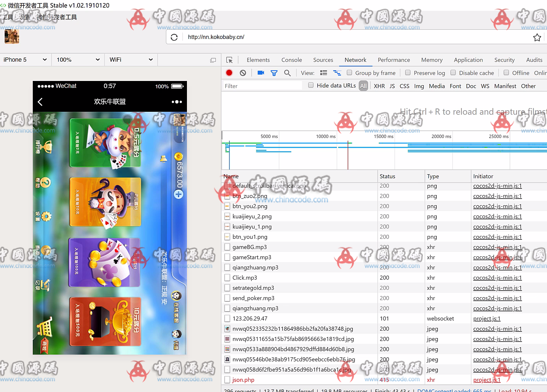The image size is (547, 392).
Task: Open the three-dot menu in WeChat header
Action: (177, 102)
